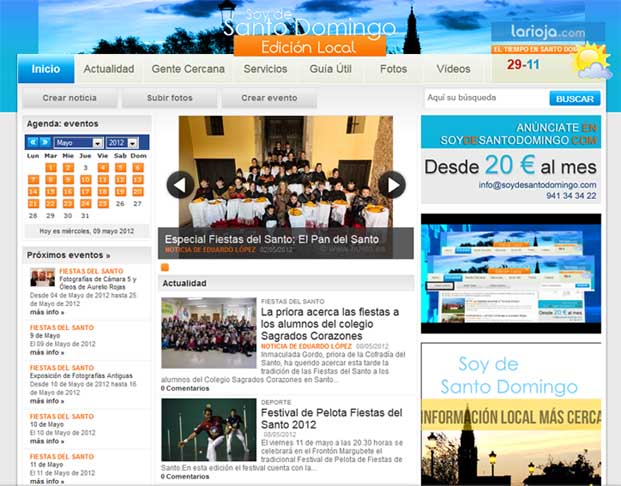
Task: Click '0 Comentarios' under the priora article
Action: tap(185, 388)
